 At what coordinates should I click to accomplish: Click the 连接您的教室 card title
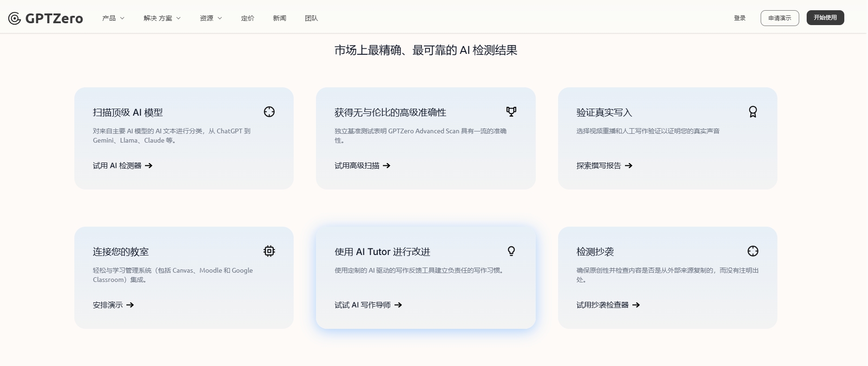coord(121,252)
